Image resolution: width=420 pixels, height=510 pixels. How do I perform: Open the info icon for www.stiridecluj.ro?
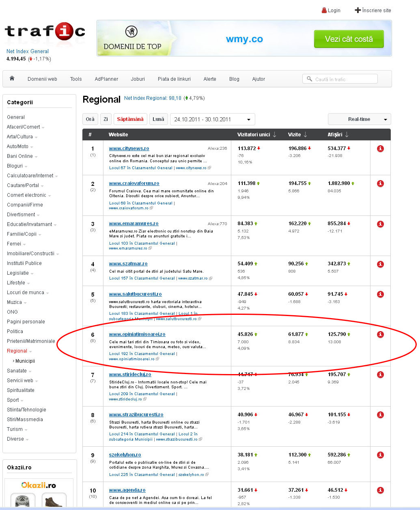(380, 374)
